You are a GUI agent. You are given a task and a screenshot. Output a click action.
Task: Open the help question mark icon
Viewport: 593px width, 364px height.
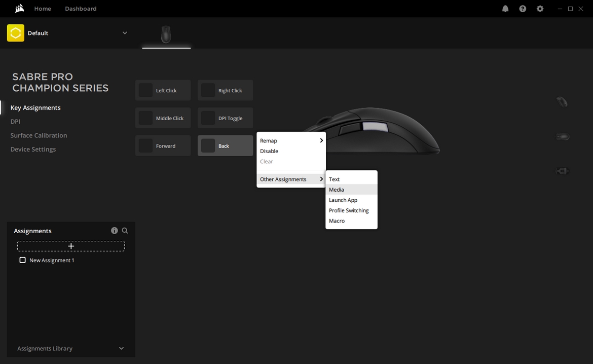(x=523, y=9)
